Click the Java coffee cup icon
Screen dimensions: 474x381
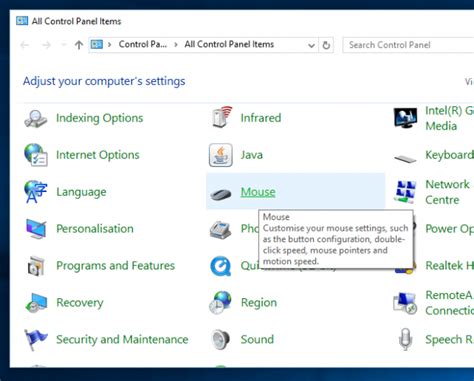click(x=221, y=155)
